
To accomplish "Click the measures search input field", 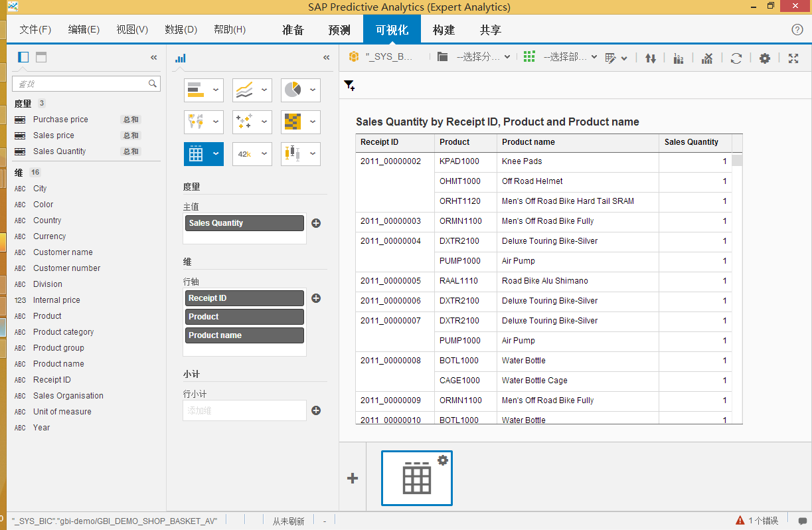I will click(x=86, y=84).
